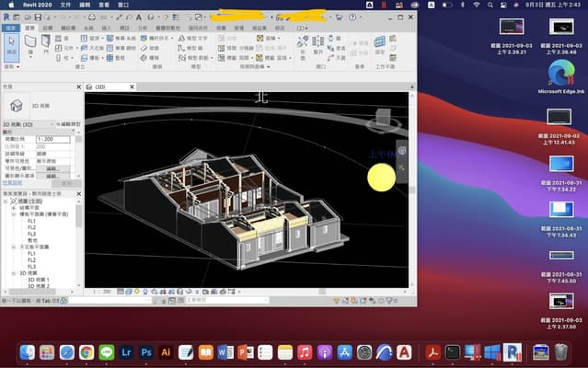Click the Ceiling tool icon
The width and height of the screenshot is (588, 368).
[92, 48]
